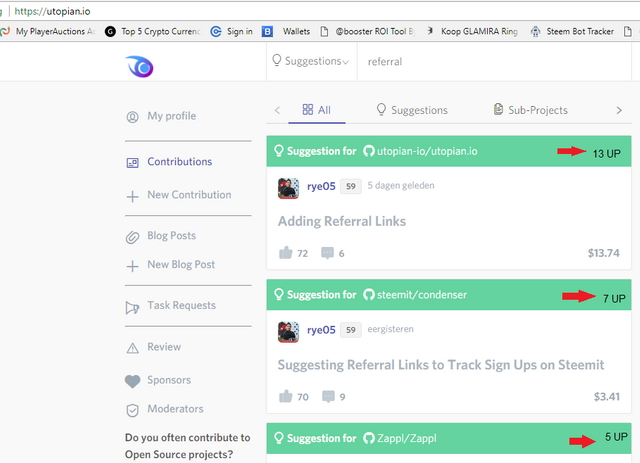Click the Wallets bookmark B icon
Image resolution: width=640 pixels, height=463 pixels.
(267, 31)
